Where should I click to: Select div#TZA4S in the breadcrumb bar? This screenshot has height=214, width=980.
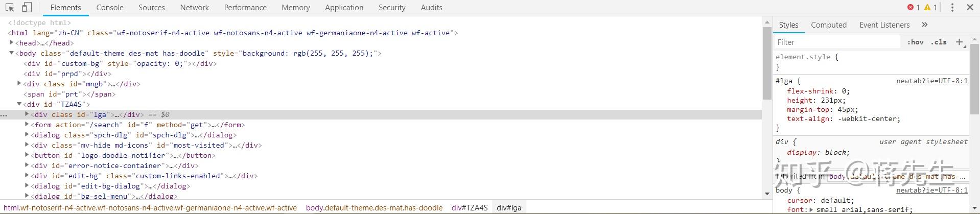pyautogui.click(x=469, y=208)
